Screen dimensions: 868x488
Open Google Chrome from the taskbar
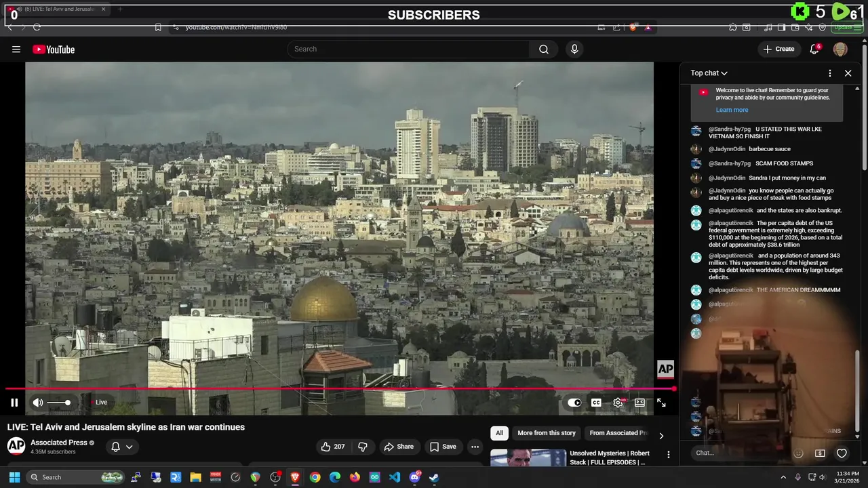(315, 477)
